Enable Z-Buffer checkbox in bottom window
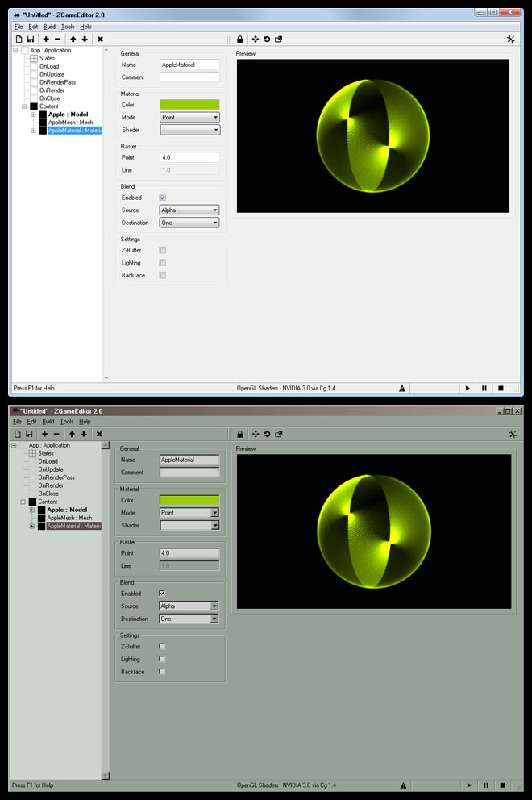532x800 pixels. 162,647
